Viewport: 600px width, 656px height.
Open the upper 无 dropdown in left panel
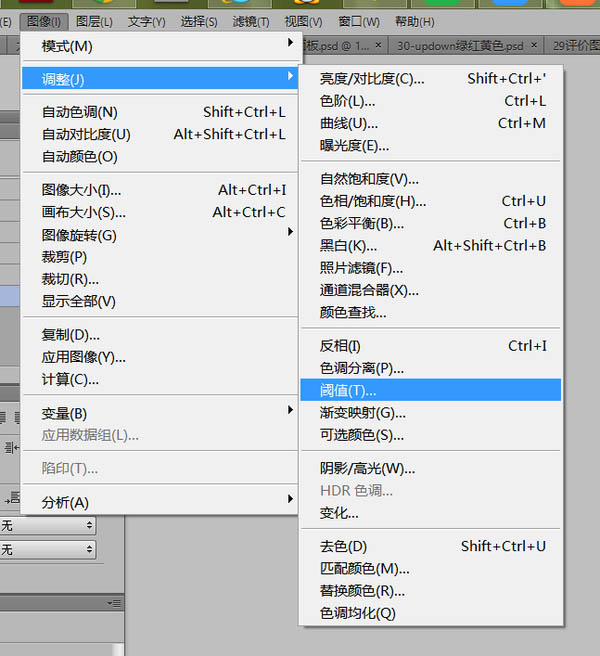[x=48, y=525]
